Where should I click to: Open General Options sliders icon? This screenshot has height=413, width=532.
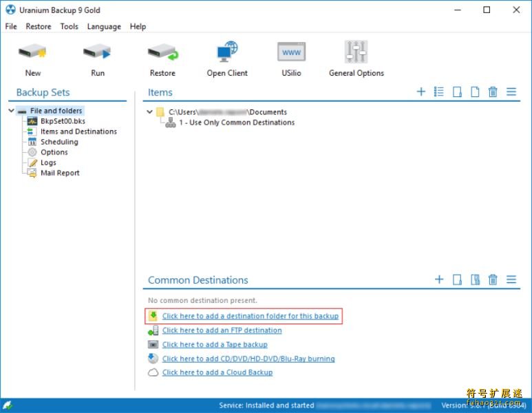(x=356, y=52)
